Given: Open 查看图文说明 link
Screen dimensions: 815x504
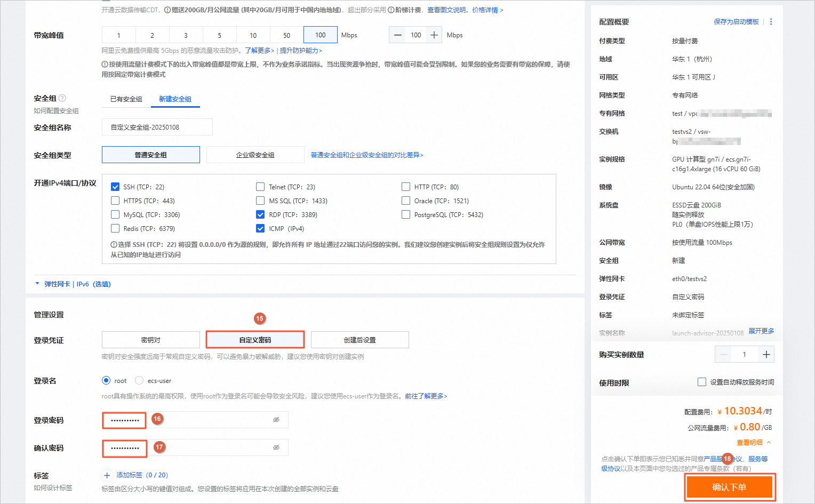Looking at the screenshot, I should click(x=447, y=10).
